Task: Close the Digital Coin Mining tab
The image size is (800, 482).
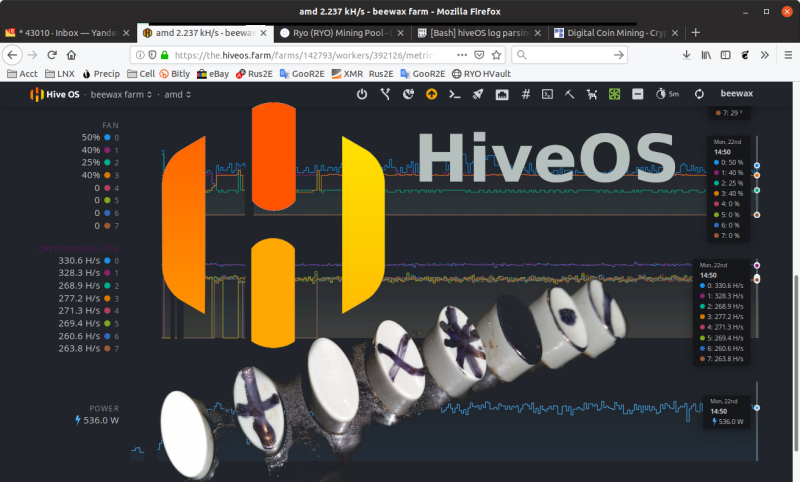Action: click(675, 33)
